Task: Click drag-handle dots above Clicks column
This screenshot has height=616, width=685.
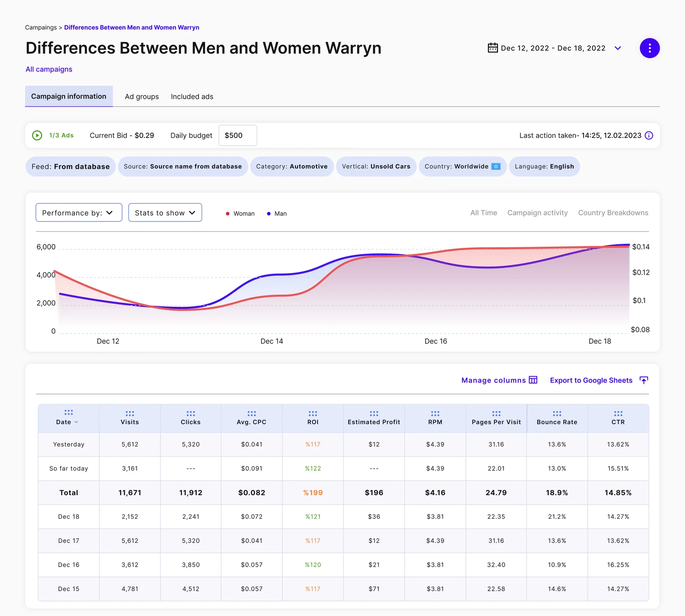Action: pos(191,413)
